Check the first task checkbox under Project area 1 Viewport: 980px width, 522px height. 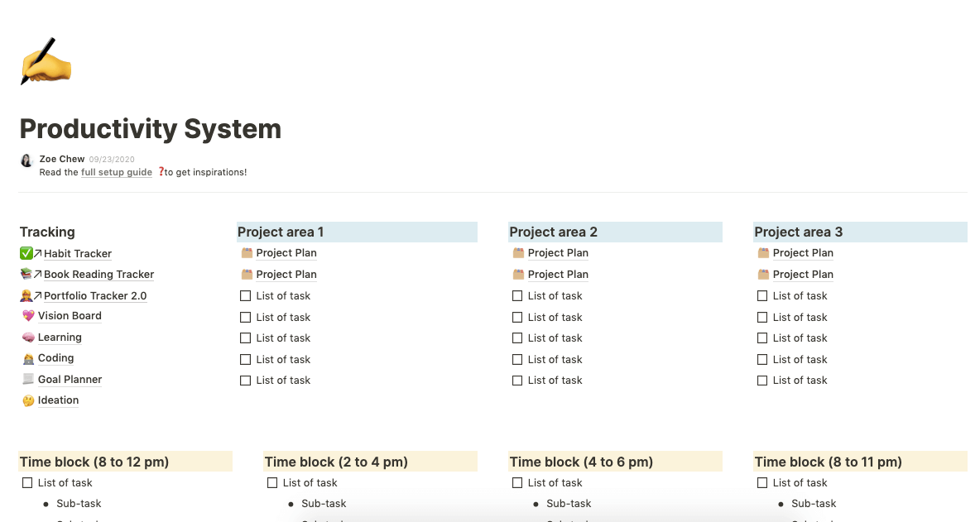tap(245, 295)
